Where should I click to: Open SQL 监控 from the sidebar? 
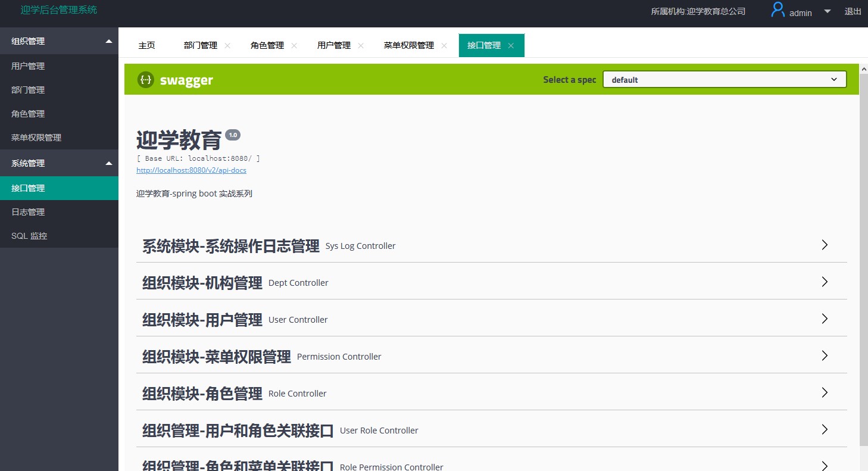pyautogui.click(x=29, y=236)
